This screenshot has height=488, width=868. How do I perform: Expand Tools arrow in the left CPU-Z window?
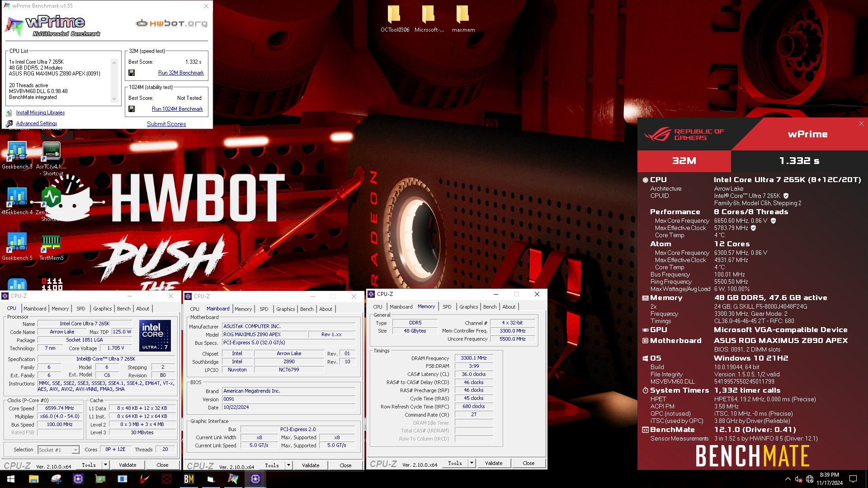coord(105,465)
